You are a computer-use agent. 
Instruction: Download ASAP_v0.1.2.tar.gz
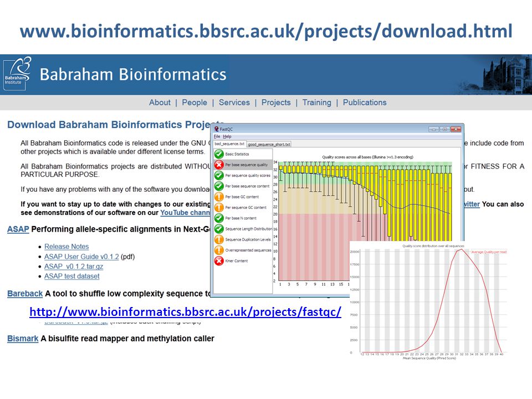coord(74,267)
